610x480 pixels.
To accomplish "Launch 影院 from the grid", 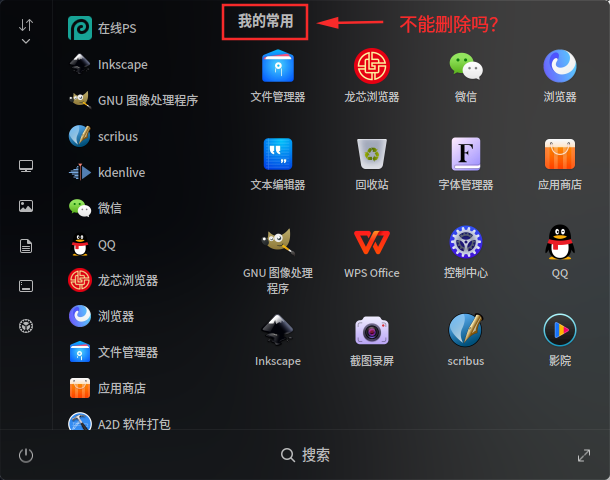I will pyautogui.click(x=560, y=341).
